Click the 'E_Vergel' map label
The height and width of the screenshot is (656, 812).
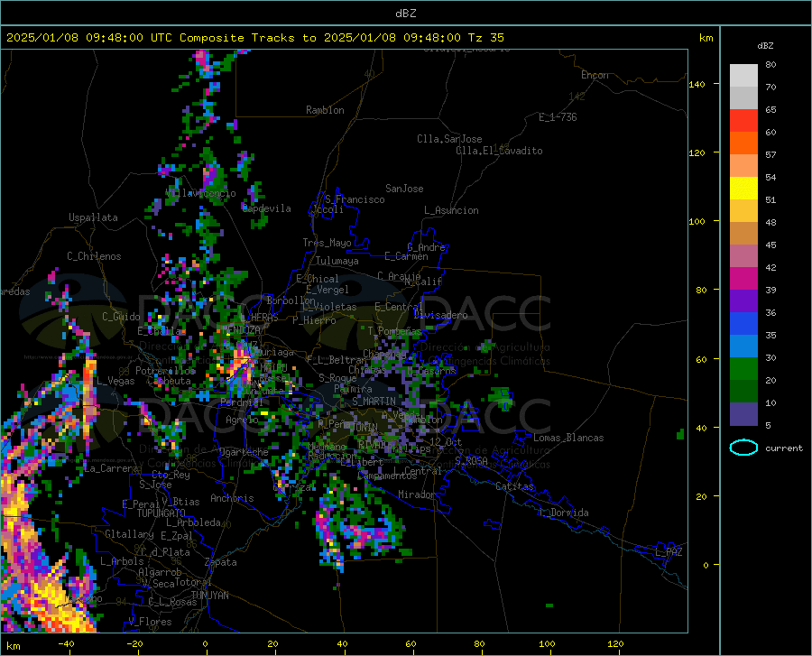pyautogui.click(x=328, y=290)
